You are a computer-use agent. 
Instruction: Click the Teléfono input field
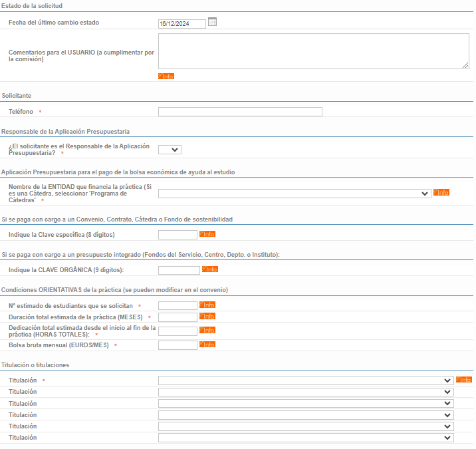[240, 112]
